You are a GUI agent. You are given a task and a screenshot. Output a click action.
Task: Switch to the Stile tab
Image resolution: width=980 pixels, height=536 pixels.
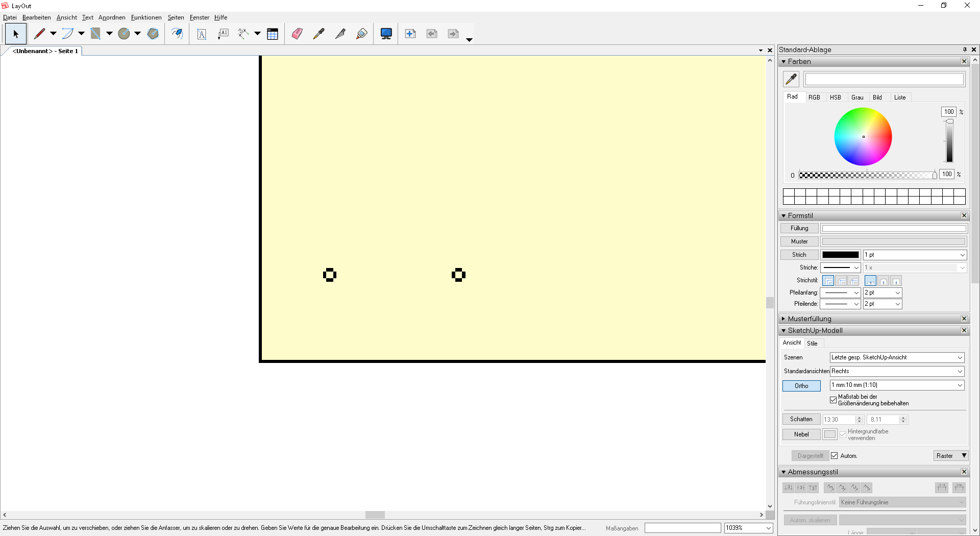click(x=812, y=344)
